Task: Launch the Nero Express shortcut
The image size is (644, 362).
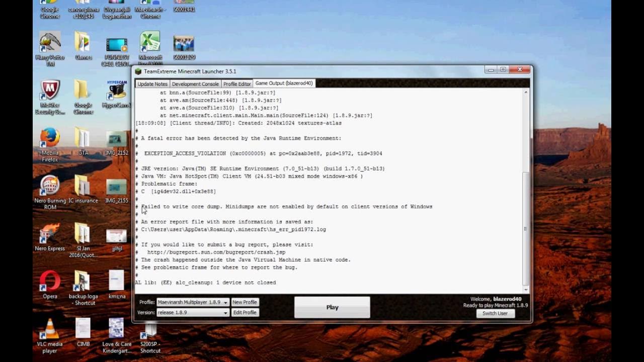Action: tap(50, 237)
